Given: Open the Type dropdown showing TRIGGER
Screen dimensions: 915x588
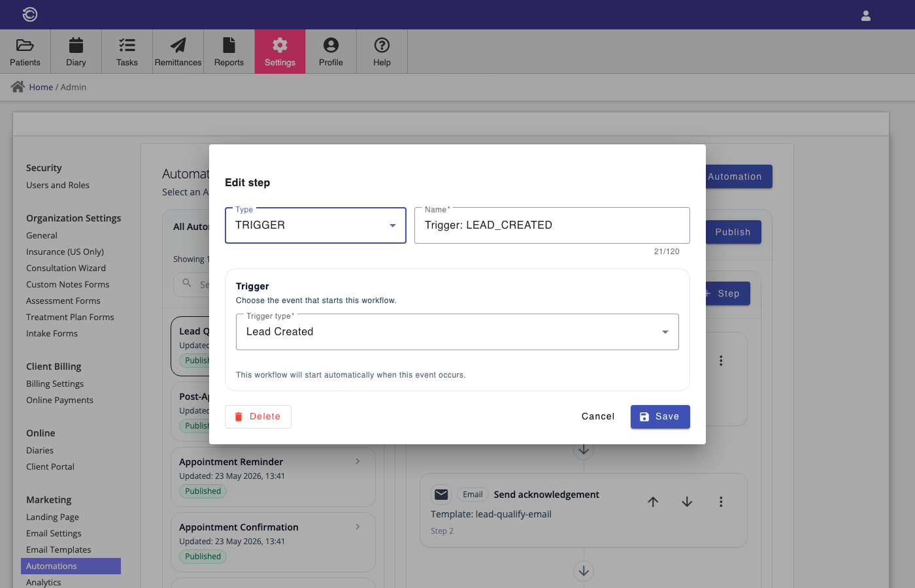Looking at the screenshot, I should [316, 225].
